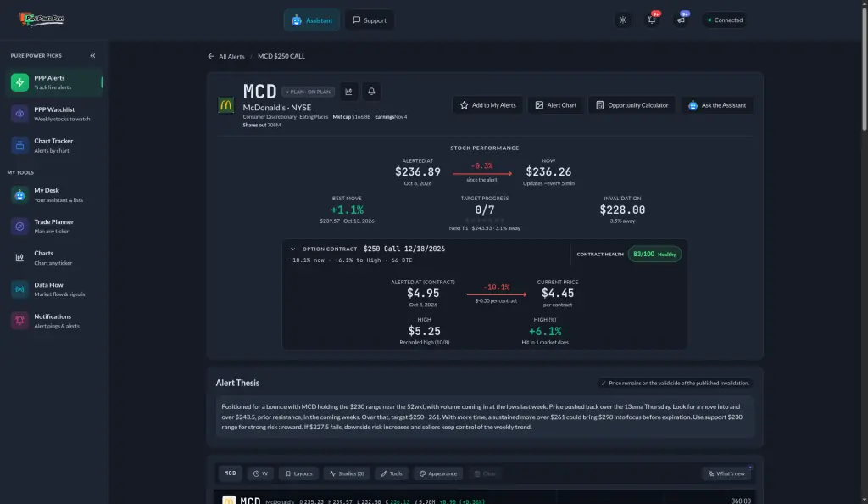Open the announcements megaphone icon
Screen dimensions: 868x504
pyautogui.click(x=681, y=20)
